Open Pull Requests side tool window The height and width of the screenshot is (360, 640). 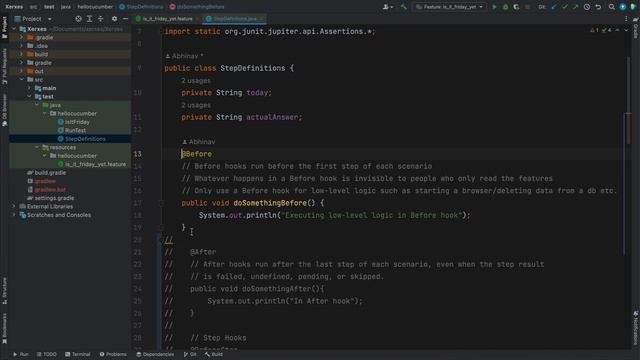click(x=4, y=66)
